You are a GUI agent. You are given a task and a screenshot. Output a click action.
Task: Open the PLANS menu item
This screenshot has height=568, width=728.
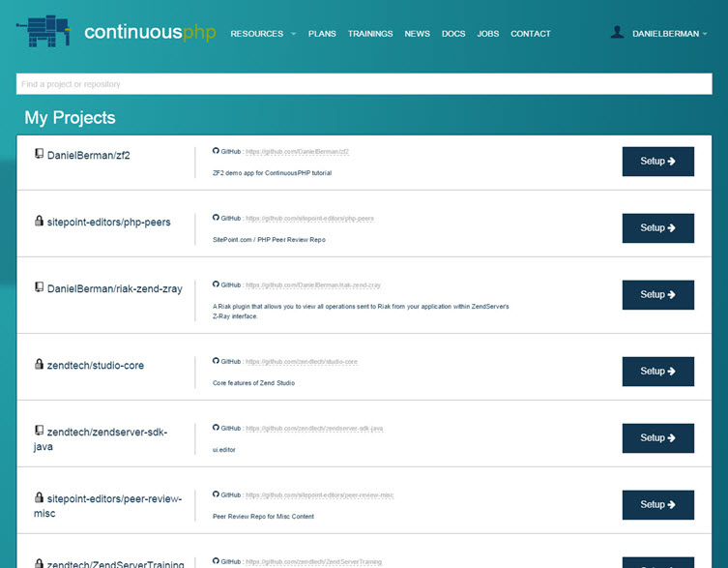(322, 34)
